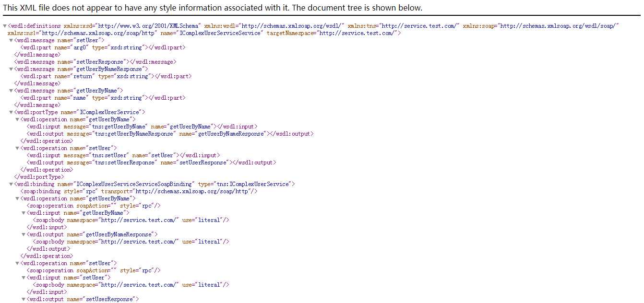Click soap:operation line under binding's getUserByName operation
644x303 pixels.
(94, 206)
